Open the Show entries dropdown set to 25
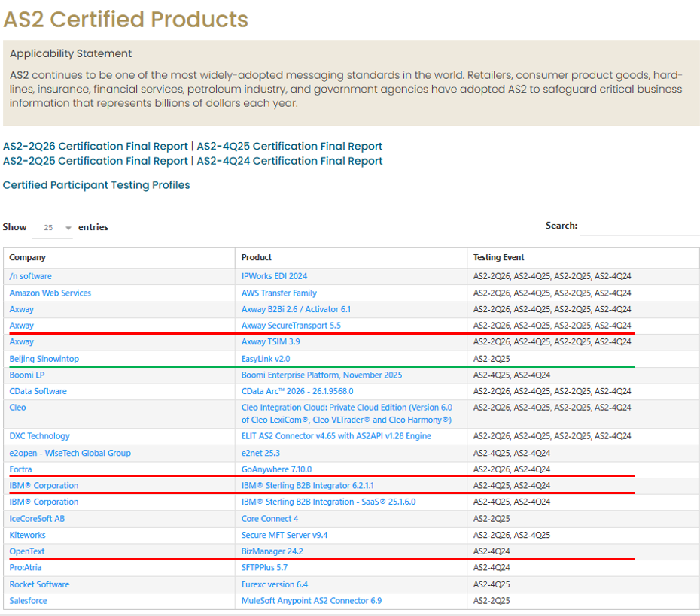700x616 pixels. [x=52, y=227]
